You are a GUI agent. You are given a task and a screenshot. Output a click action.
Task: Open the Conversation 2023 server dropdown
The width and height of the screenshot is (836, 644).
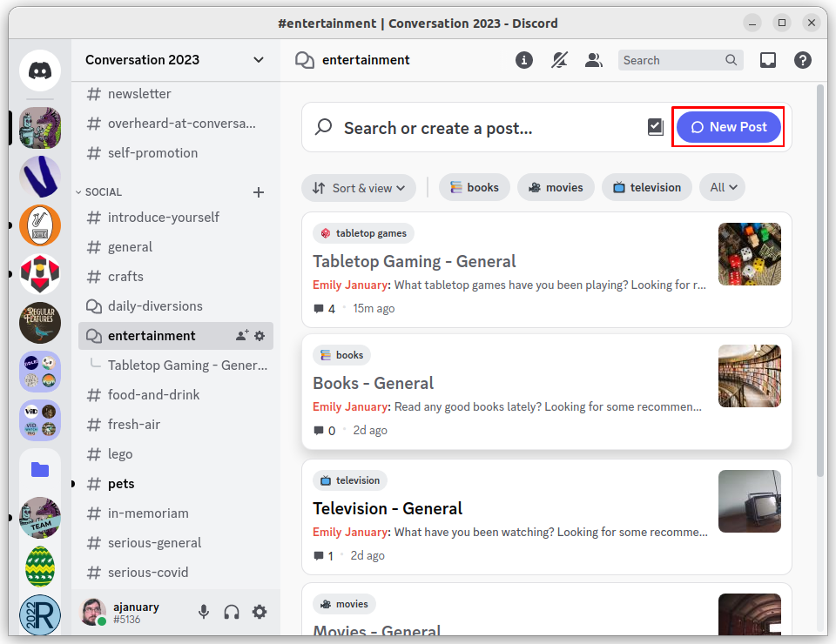coord(258,60)
